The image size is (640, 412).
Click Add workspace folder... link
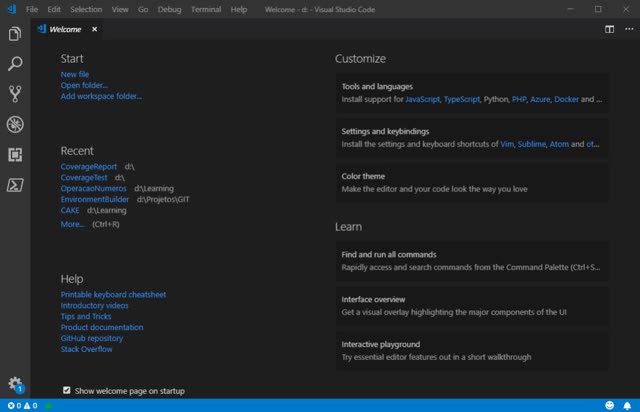click(x=101, y=96)
